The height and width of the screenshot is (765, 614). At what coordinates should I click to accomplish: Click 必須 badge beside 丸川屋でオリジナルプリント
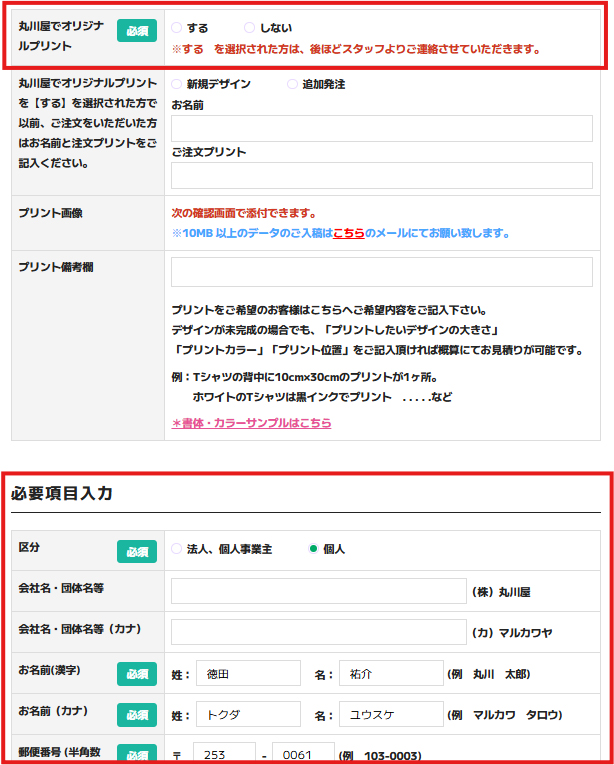(x=137, y=31)
